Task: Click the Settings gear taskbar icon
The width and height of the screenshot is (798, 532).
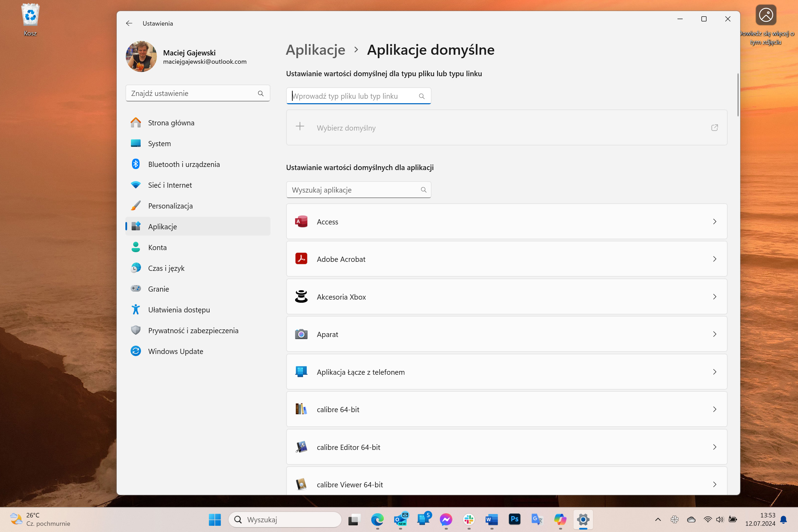Action: click(x=583, y=520)
